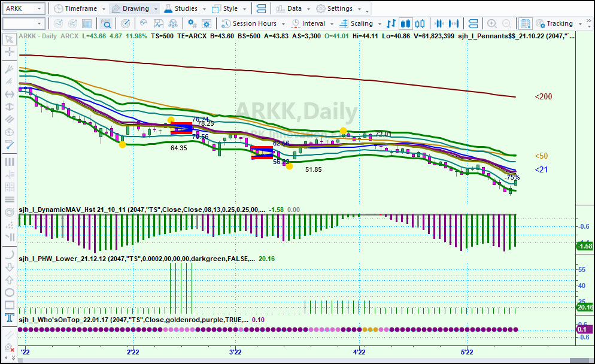Switch chart to OHLC bar style
The image size is (595, 364).
tap(391, 24)
